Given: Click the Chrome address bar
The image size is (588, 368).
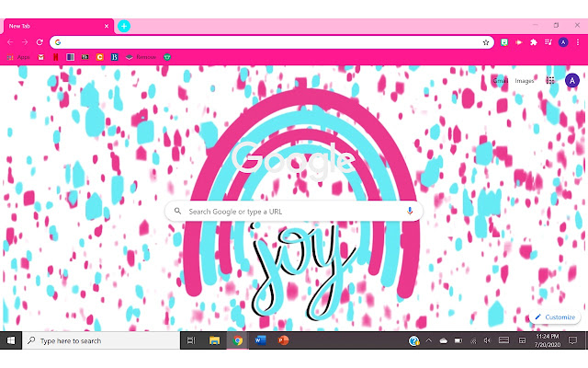Looking at the screenshot, I should [x=272, y=42].
